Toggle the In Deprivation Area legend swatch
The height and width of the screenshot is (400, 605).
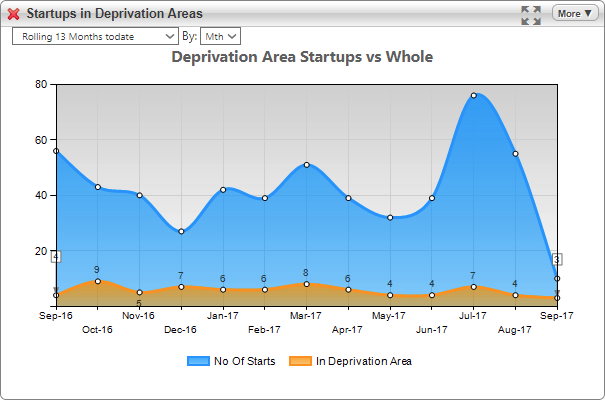tap(300, 361)
